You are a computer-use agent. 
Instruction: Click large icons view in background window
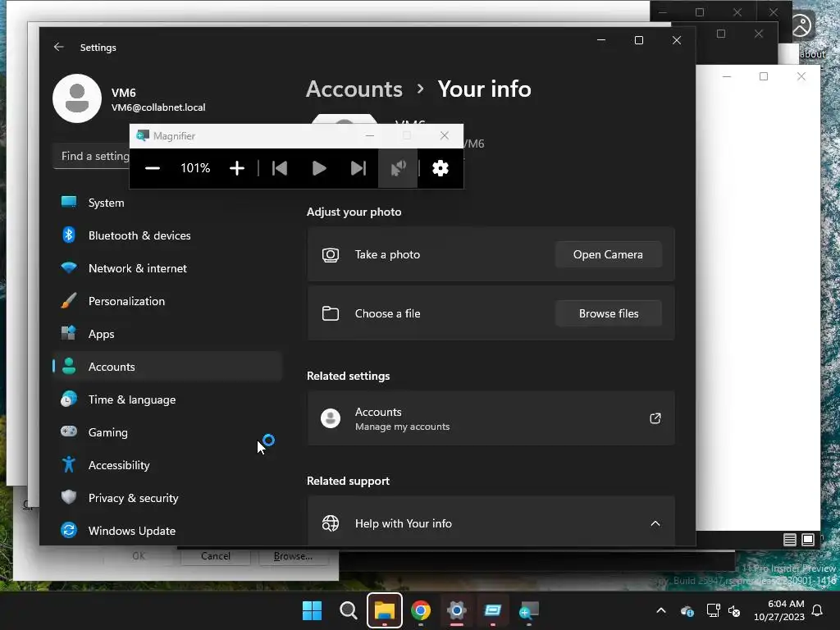808,540
